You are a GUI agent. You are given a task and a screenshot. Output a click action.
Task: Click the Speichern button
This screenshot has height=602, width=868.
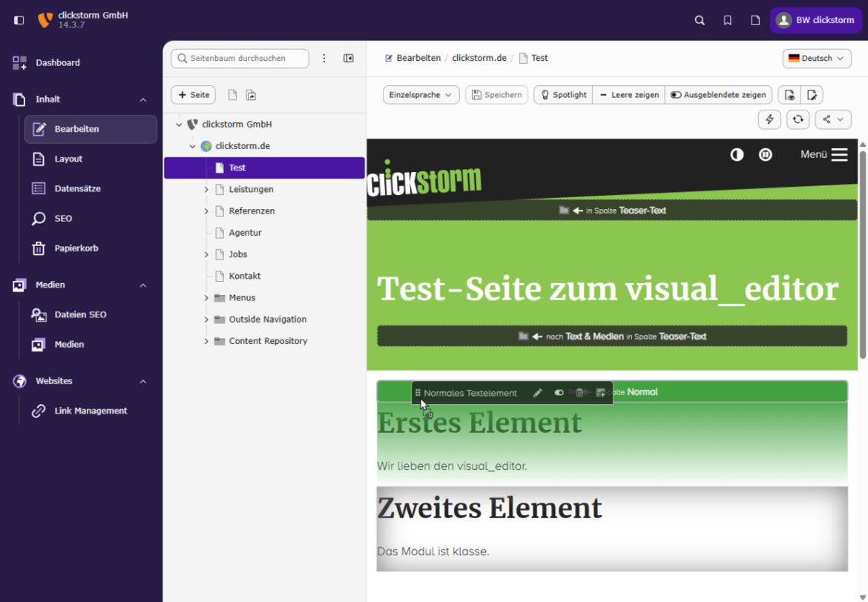click(x=496, y=95)
